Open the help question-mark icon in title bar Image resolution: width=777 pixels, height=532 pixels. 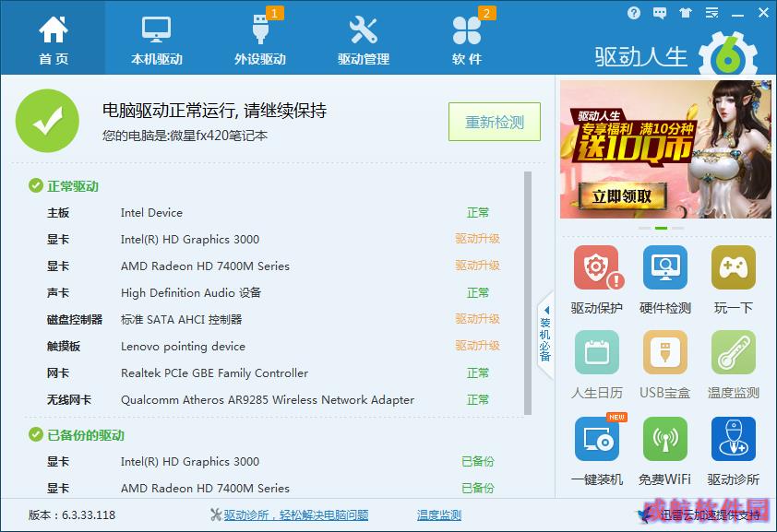(x=633, y=13)
